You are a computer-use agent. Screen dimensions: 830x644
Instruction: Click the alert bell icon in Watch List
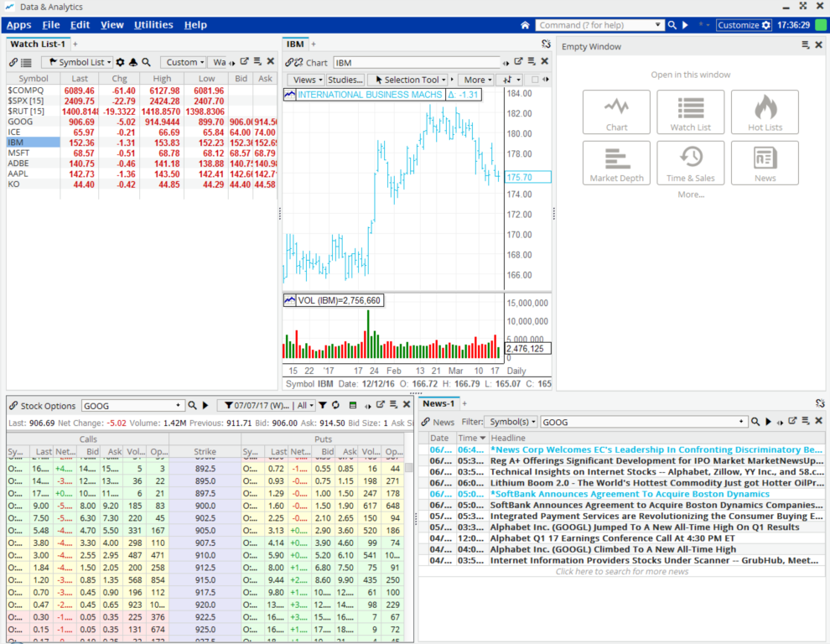coord(132,63)
